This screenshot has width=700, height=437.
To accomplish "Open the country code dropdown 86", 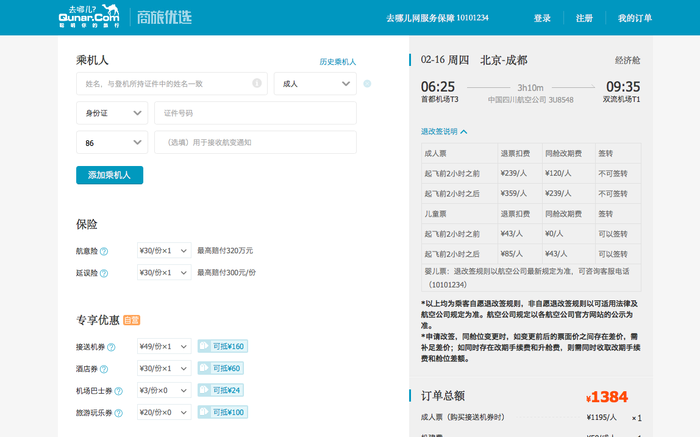I will [x=112, y=142].
